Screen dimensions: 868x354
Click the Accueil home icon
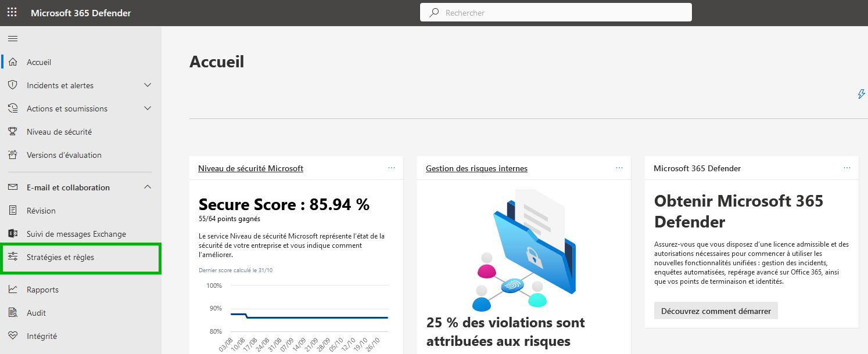13,62
